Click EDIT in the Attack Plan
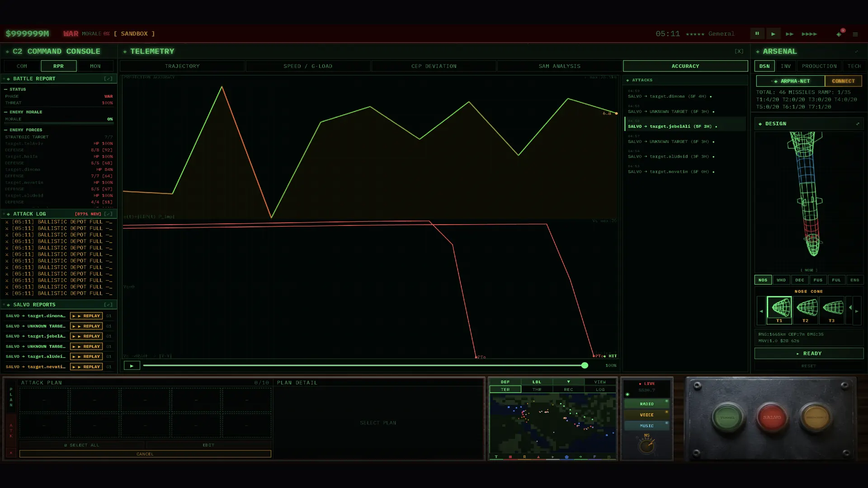The width and height of the screenshot is (868, 488). coord(208,445)
